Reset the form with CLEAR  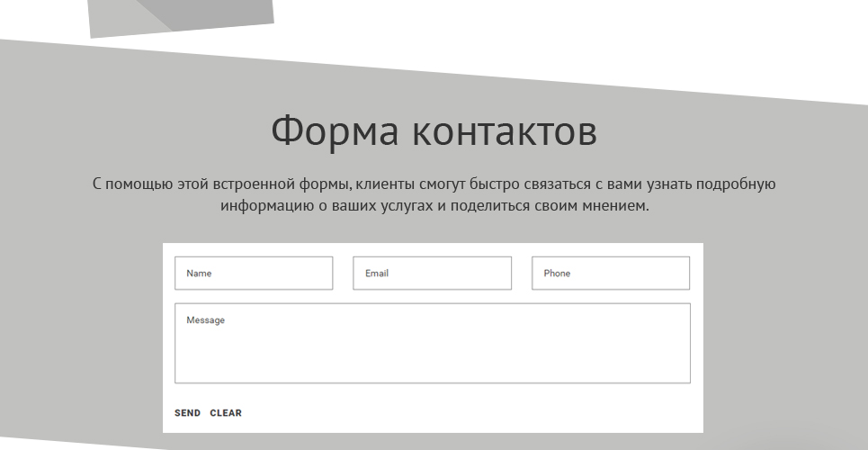(226, 413)
